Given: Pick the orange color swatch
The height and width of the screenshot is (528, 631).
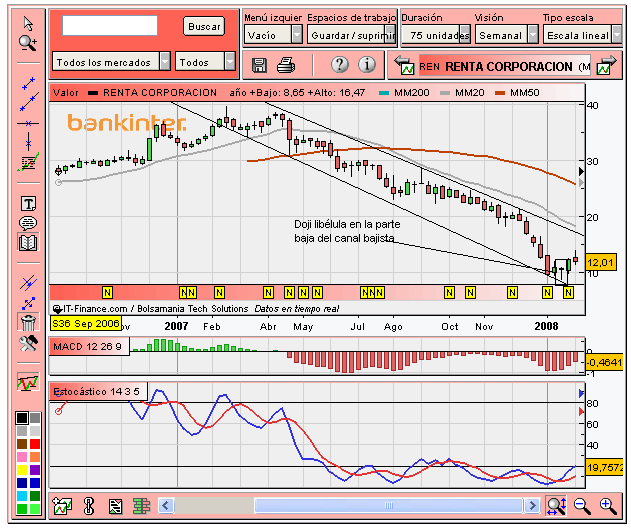Looking at the screenshot, I should tap(35, 457).
